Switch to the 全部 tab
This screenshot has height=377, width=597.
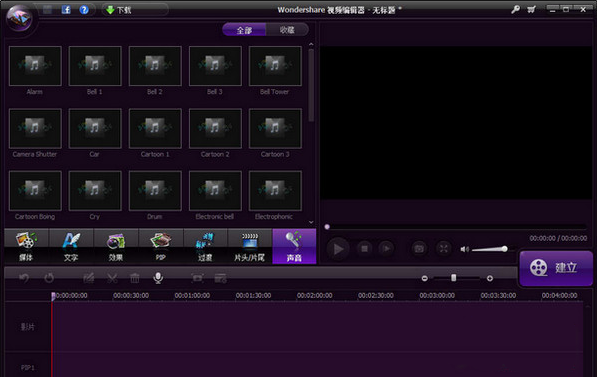244,30
